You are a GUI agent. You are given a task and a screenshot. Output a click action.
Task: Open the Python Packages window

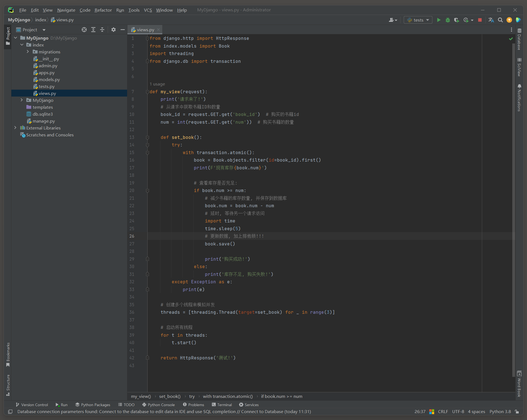(x=93, y=405)
